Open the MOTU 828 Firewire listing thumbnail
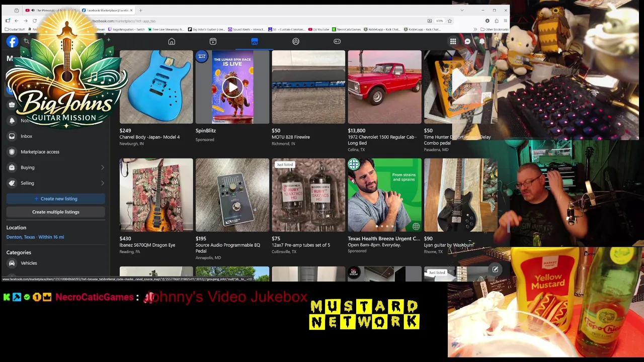Image resolution: width=644 pixels, height=362 pixels. (x=308, y=87)
